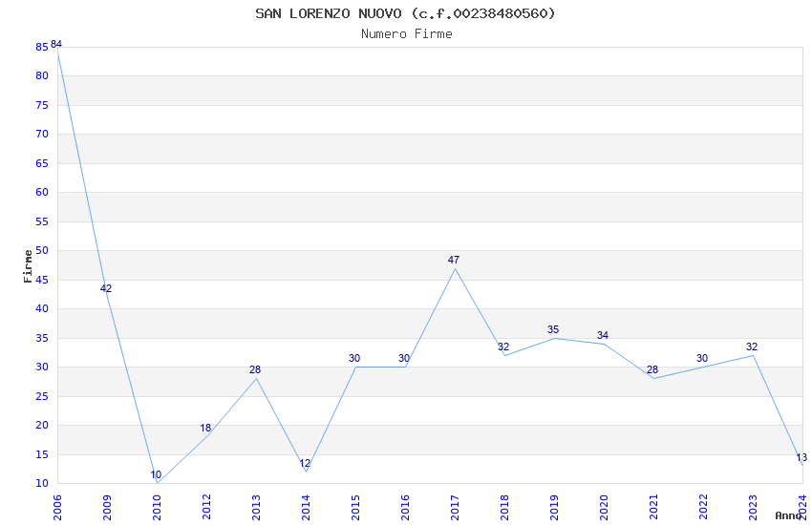
Task: Click data label 12 for 2014
Action: coord(305,464)
